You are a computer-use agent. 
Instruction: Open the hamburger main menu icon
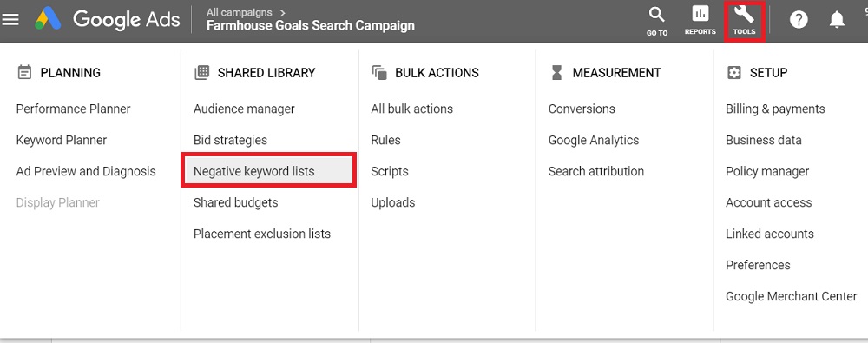[x=10, y=20]
